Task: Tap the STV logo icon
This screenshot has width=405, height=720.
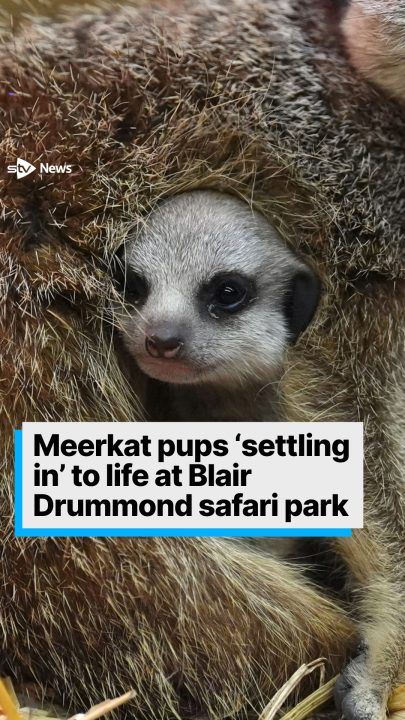Action: [21, 169]
